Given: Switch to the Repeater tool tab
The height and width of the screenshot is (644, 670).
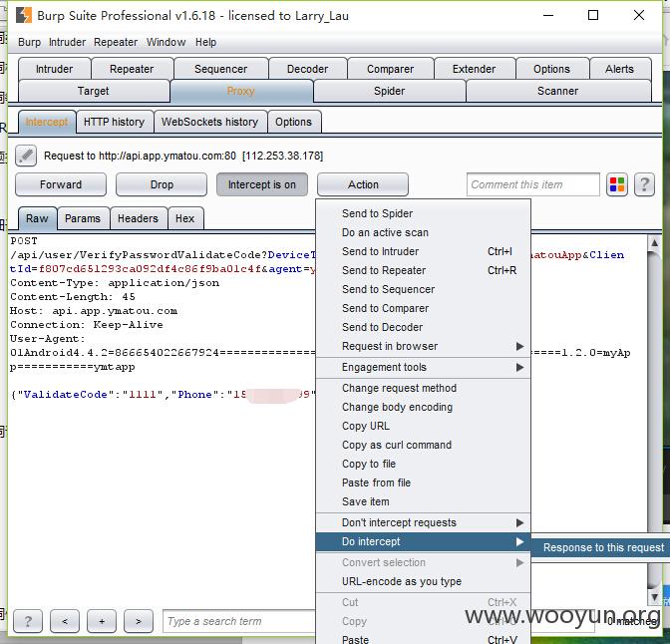Looking at the screenshot, I should click(x=132, y=69).
